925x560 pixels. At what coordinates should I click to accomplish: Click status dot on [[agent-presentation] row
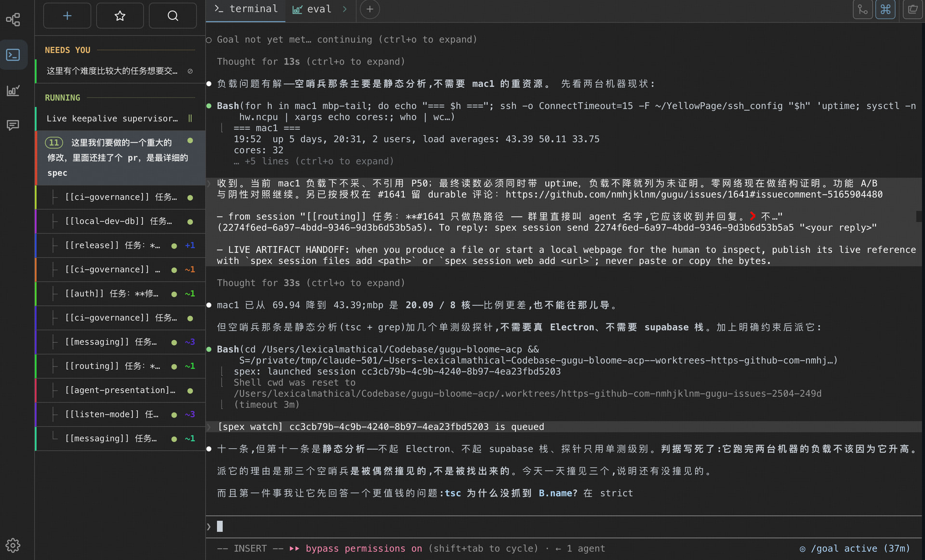tap(190, 391)
